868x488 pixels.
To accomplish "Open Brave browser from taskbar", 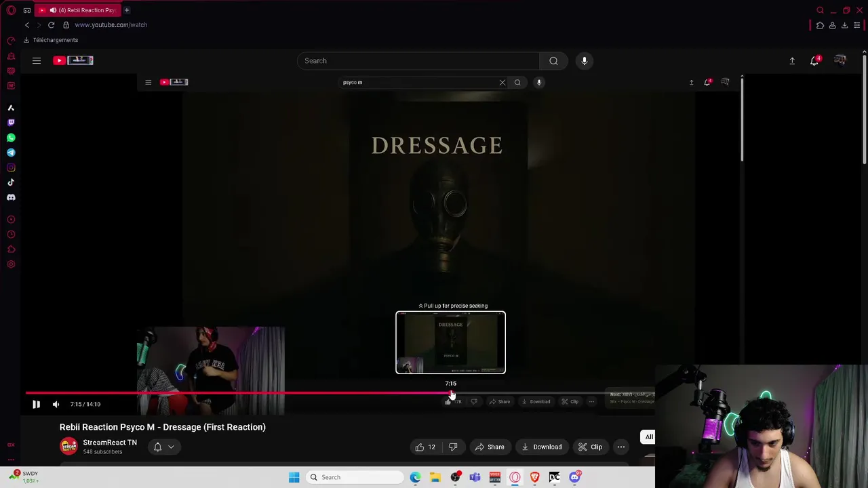I will pos(535,477).
